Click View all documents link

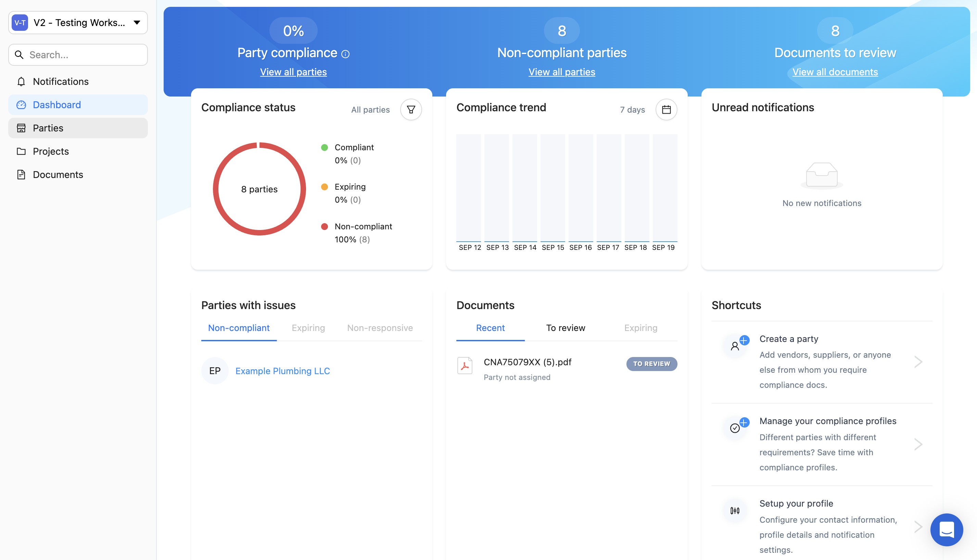[x=835, y=72]
